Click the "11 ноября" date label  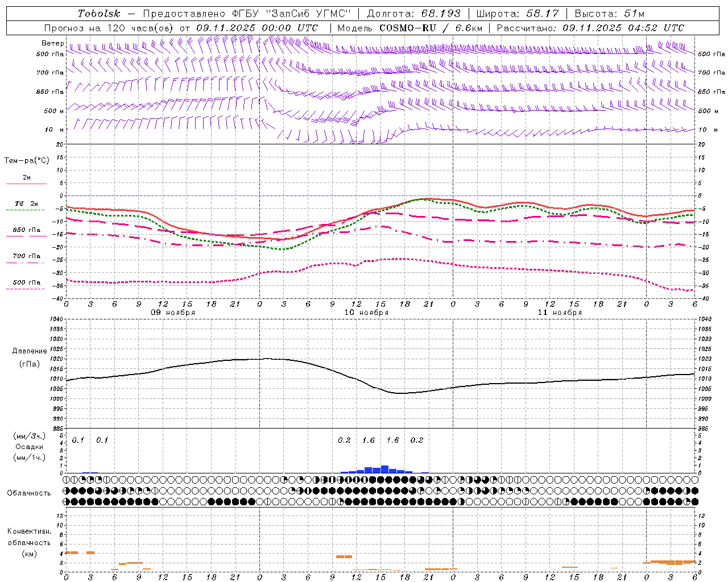[560, 313]
